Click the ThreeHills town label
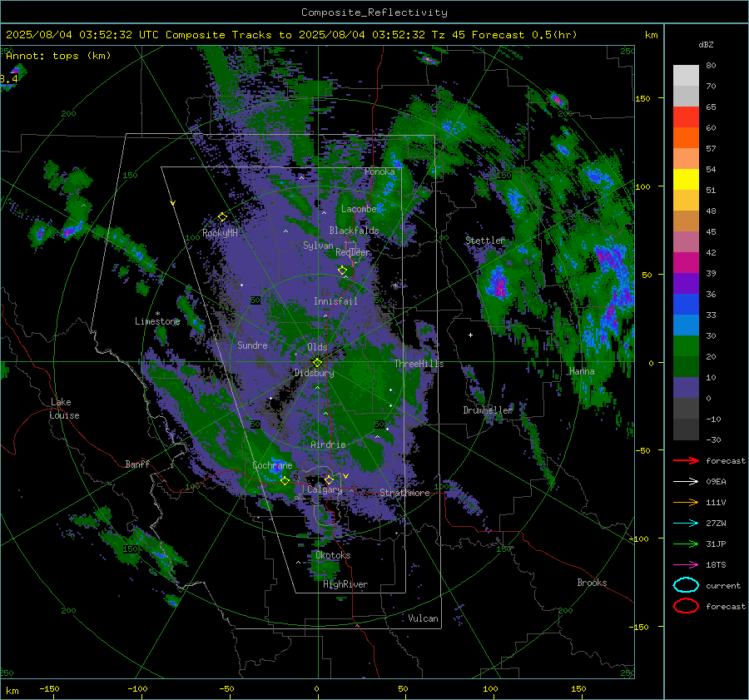The width and height of the screenshot is (749, 700). pyautogui.click(x=419, y=364)
